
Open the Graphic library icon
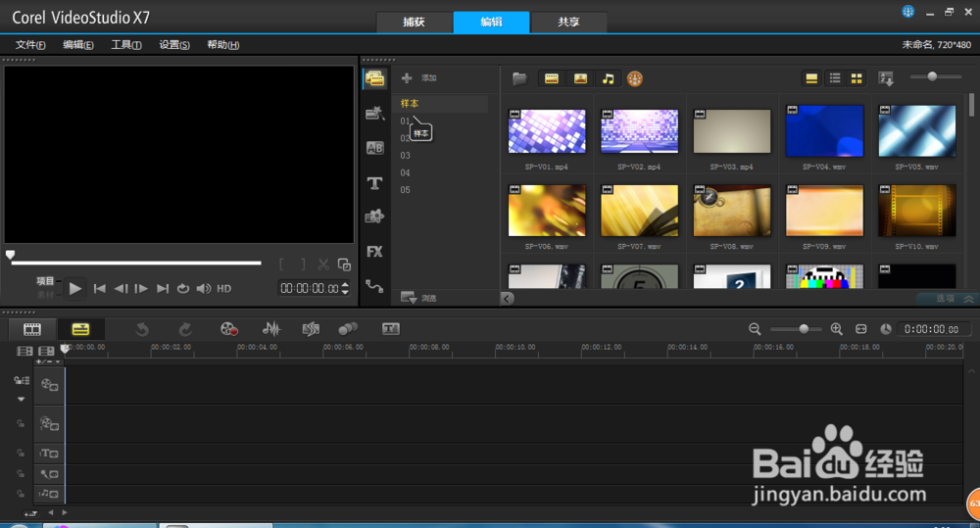point(374,216)
